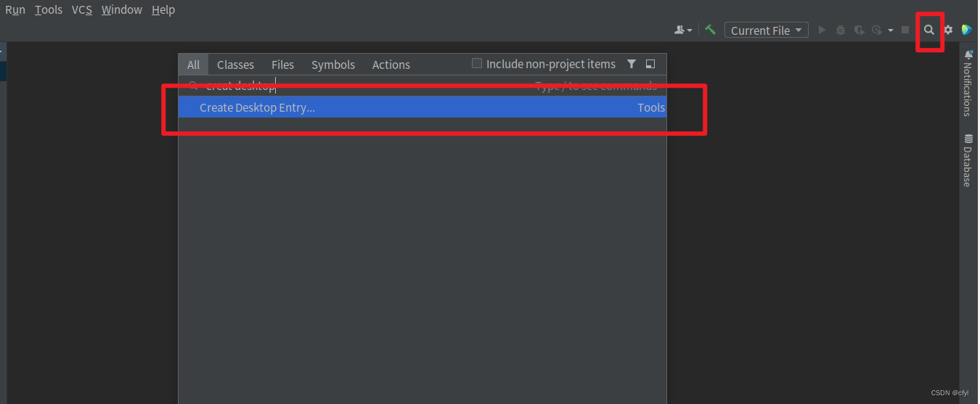
Task: Open IDE settings gear icon
Action: (948, 30)
